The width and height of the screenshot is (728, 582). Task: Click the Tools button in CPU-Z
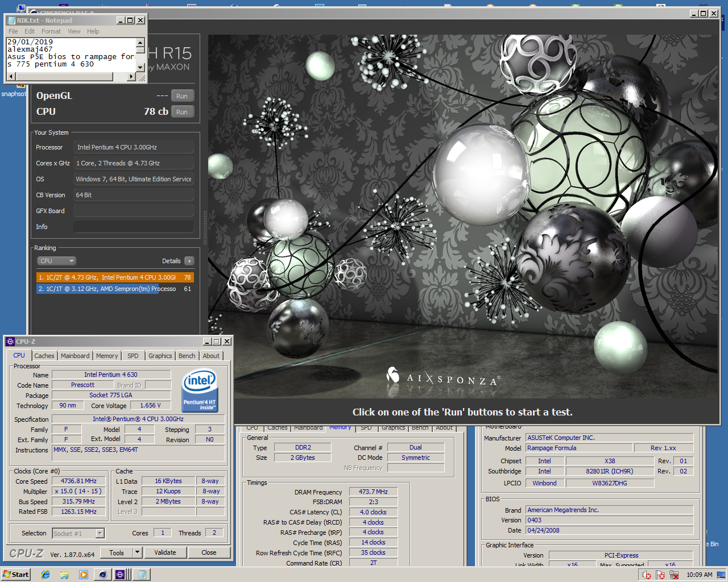[117, 552]
